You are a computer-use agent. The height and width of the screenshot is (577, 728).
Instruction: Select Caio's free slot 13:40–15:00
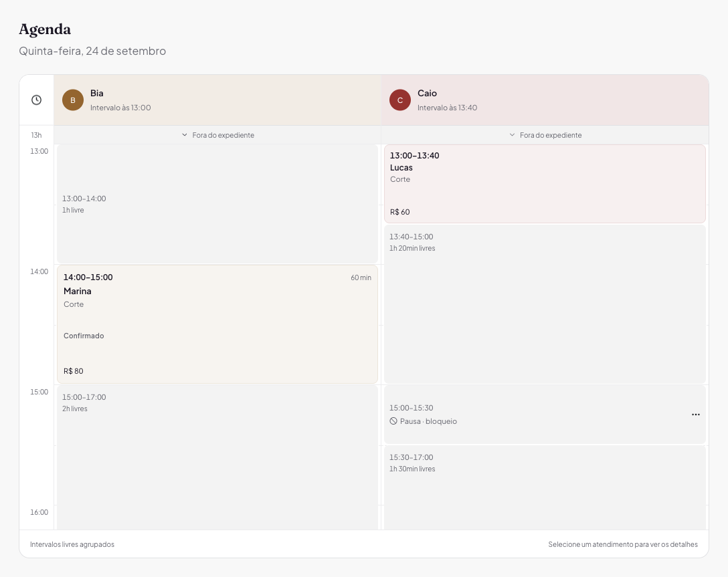tap(545, 304)
